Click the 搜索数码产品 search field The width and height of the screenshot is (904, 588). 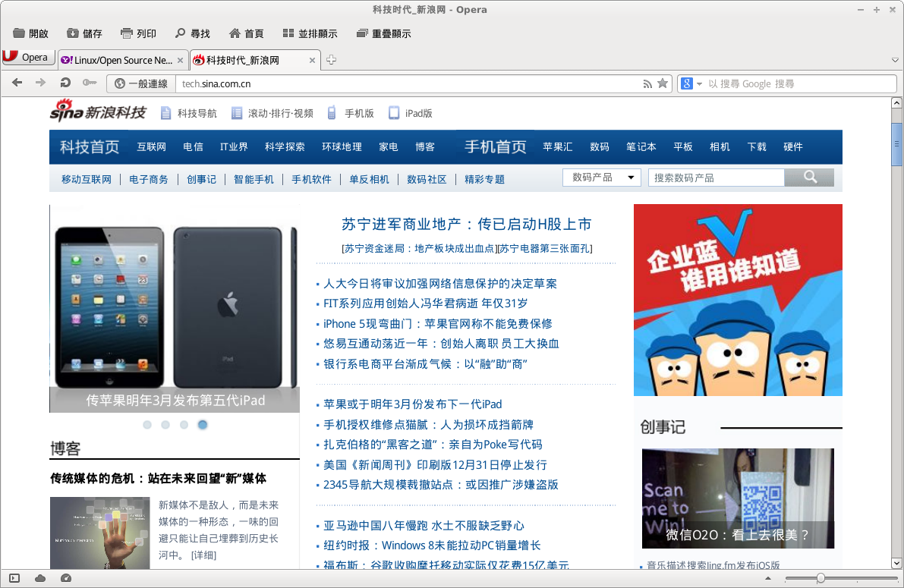(716, 178)
